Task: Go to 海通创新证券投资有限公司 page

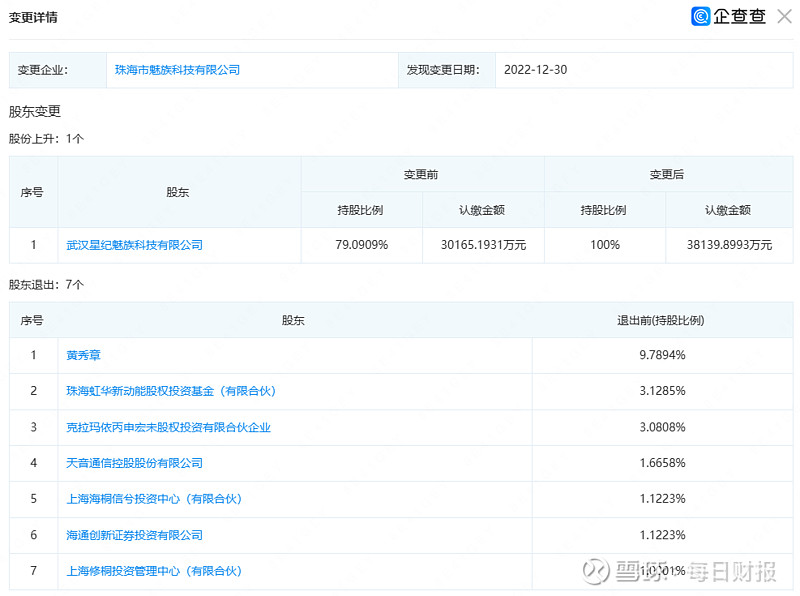Action: click(134, 535)
